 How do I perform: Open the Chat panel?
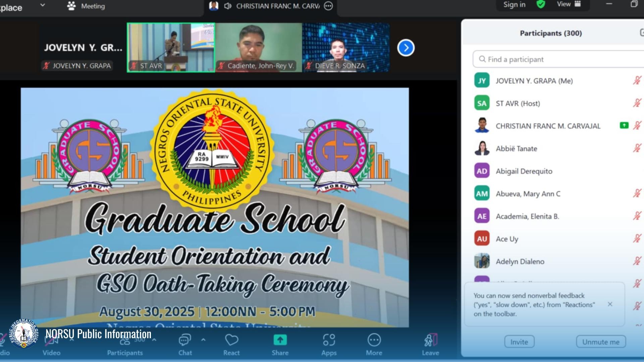click(x=185, y=345)
